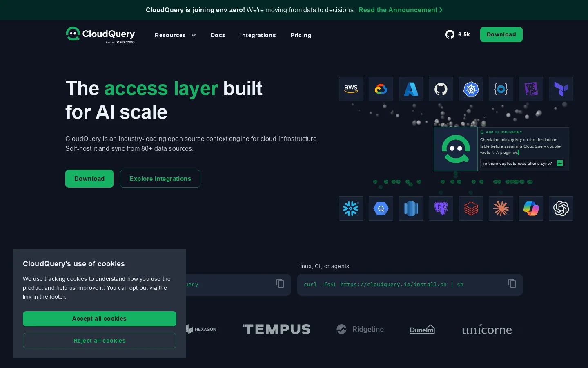Select the OpenAI logo tile
The width and height of the screenshot is (588, 368).
pyautogui.click(x=561, y=209)
